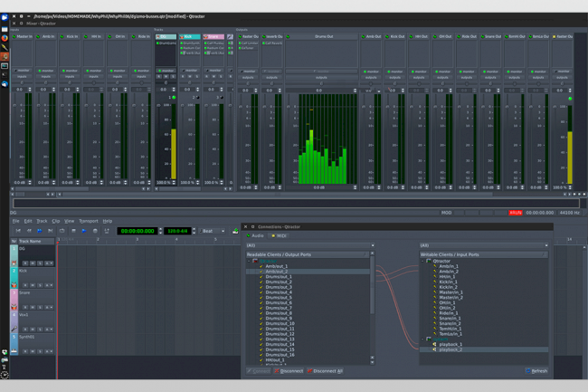Toggle monitor on the DG track strip
588x392 pixels.
[166, 70]
